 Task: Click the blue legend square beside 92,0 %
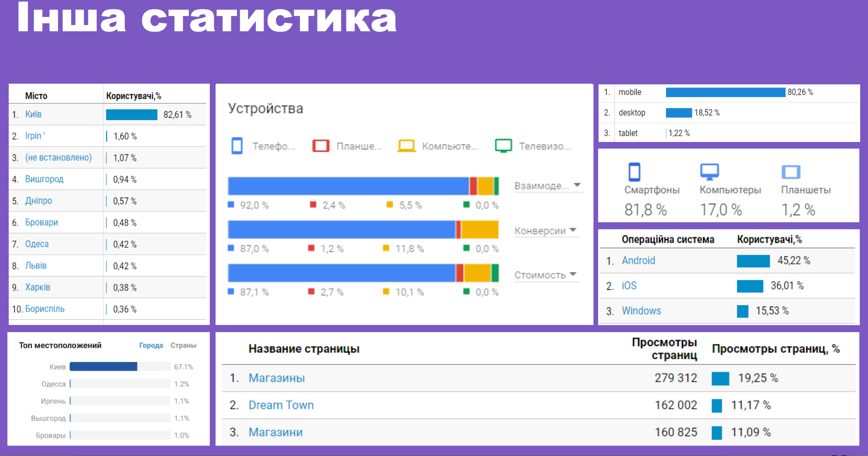pyautogui.click(x=231, y=205)
